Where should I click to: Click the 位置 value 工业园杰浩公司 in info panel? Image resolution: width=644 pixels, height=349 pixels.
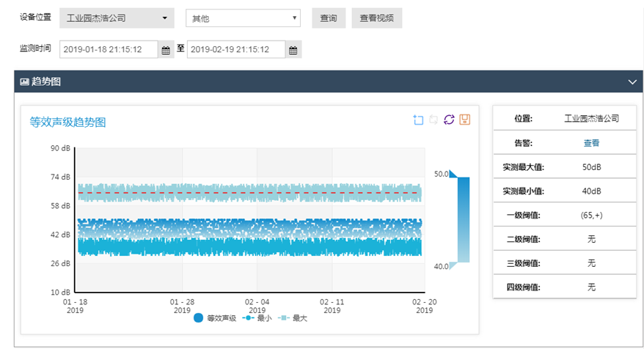coord(591,119)
